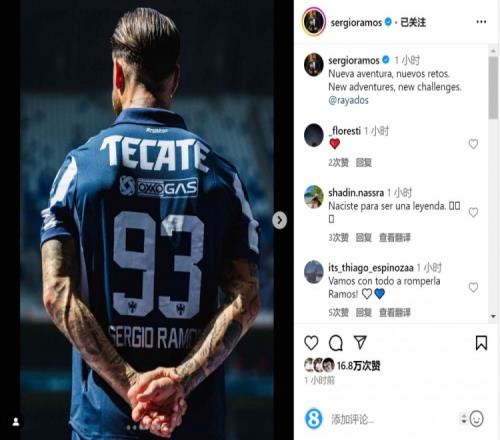Screen dimensions: 500x440
Task: Share the post via paper plane icon
Action: (x=360, y=342)
